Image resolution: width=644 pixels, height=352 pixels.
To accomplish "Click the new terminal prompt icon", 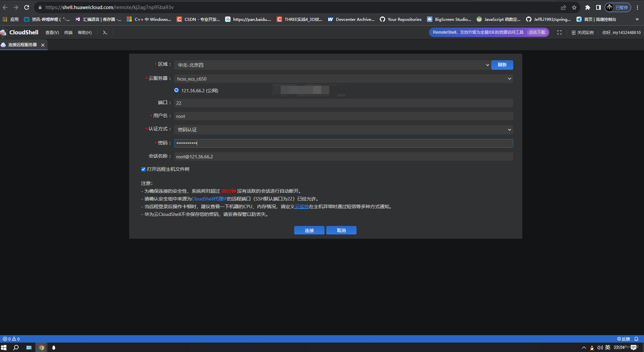I will [x=105, y=32].
